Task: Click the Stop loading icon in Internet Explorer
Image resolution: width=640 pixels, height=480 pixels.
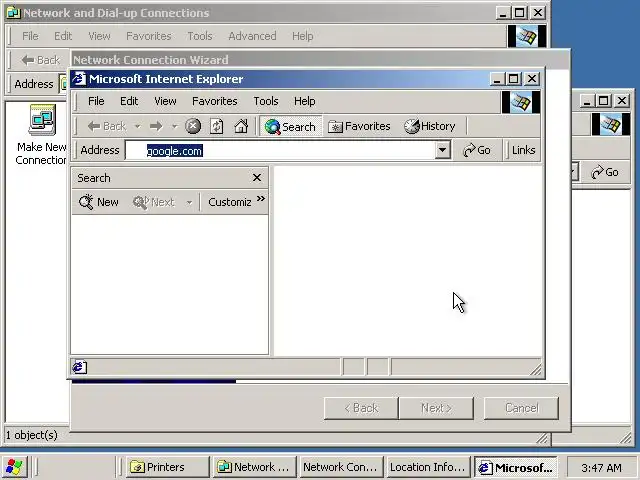Action: pos(193,126)
